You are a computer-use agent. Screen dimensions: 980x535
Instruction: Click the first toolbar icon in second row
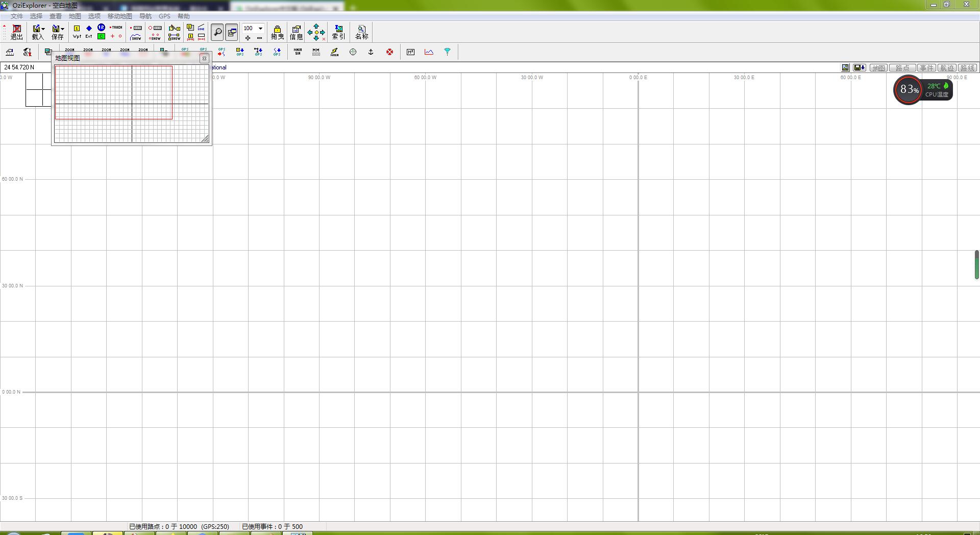coord(10,52)
